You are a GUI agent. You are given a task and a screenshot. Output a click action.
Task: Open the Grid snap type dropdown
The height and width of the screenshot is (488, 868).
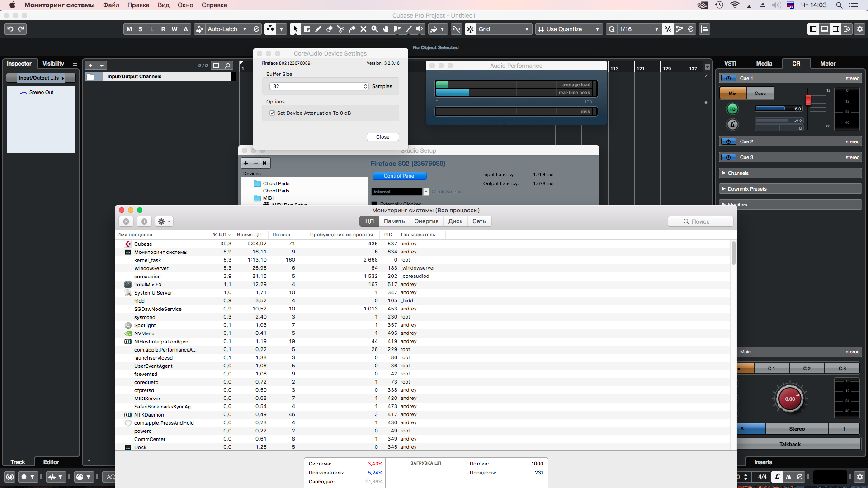click(504, 29)
